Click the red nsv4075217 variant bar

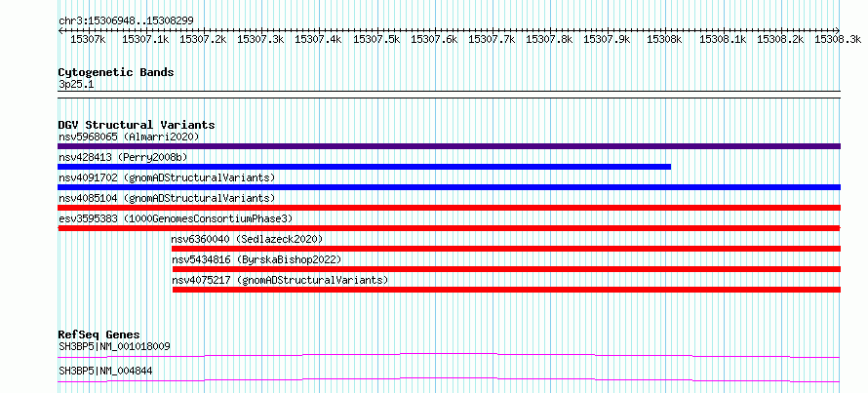tap(506, 290)
